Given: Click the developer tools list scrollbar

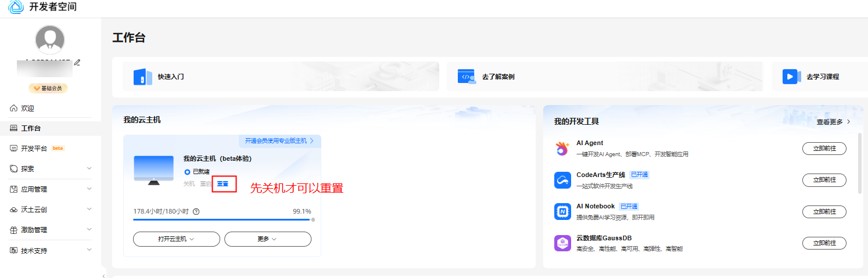Looking at the screenshot, I should [x=860, y=163].
